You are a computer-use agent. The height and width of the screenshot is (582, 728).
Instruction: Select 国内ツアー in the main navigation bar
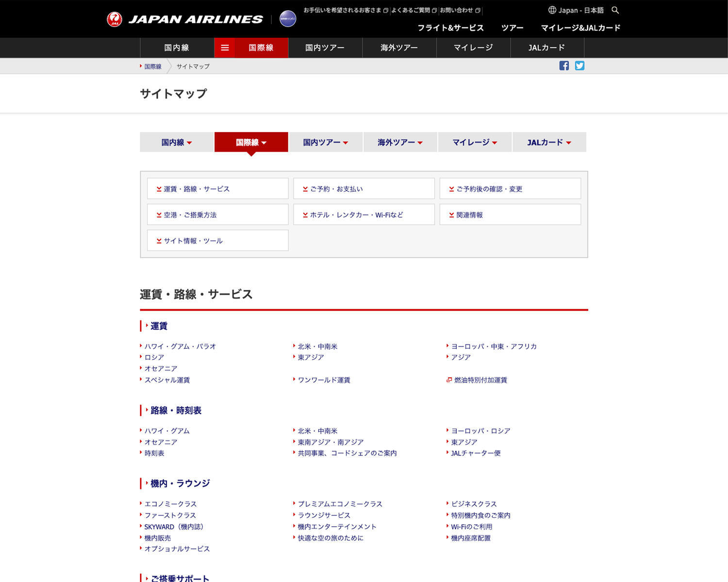click(x=325, y=48)
